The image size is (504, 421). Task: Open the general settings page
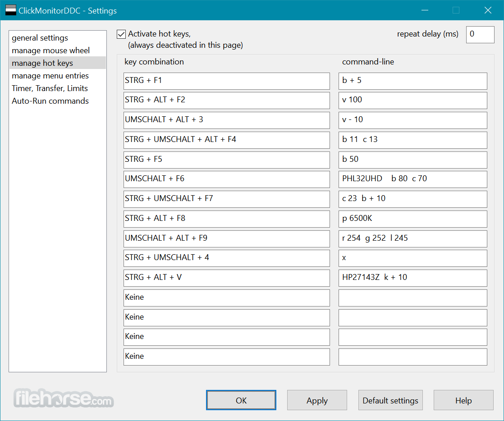[58, 38]
